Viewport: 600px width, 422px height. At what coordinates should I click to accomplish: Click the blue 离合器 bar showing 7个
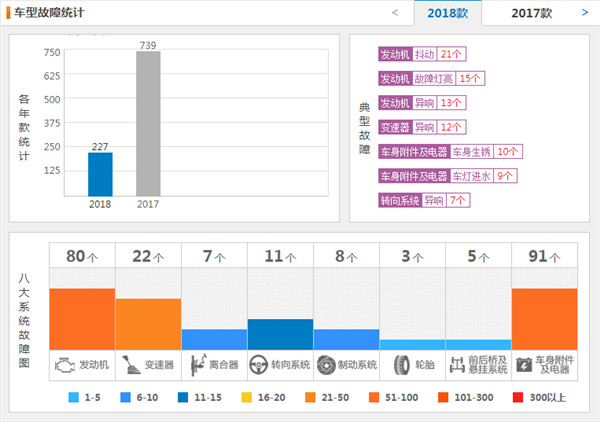coord(214,339)
